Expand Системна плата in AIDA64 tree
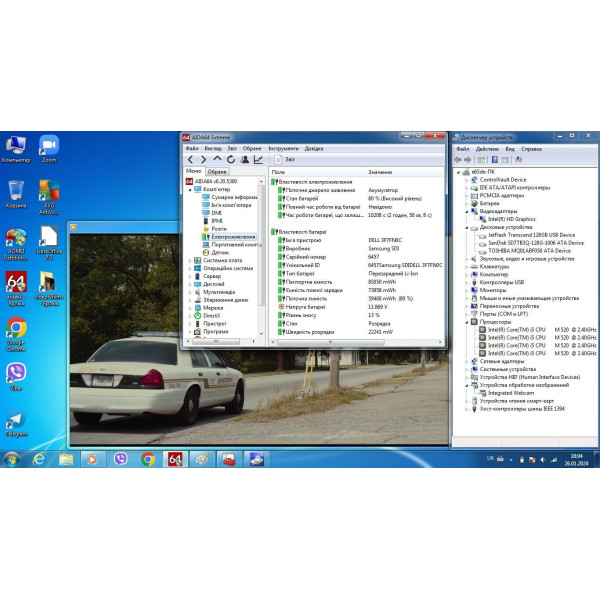Viewport: 600px width, 600px height. tap(190, 261)
